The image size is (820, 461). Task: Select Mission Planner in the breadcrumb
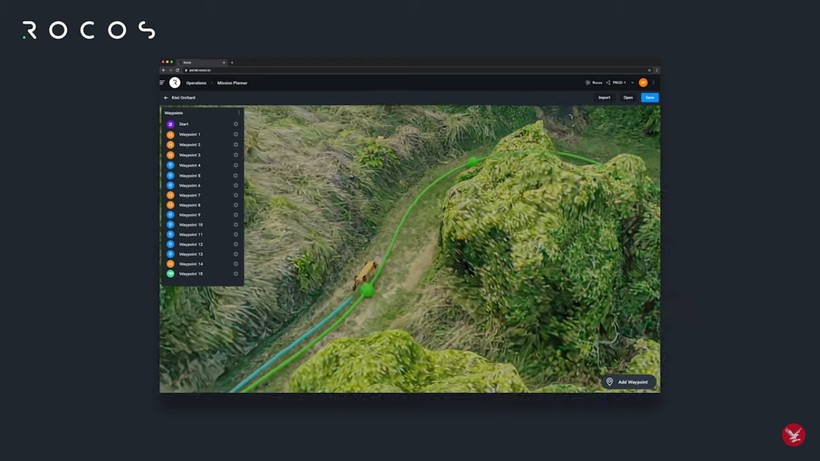point(233,82)
